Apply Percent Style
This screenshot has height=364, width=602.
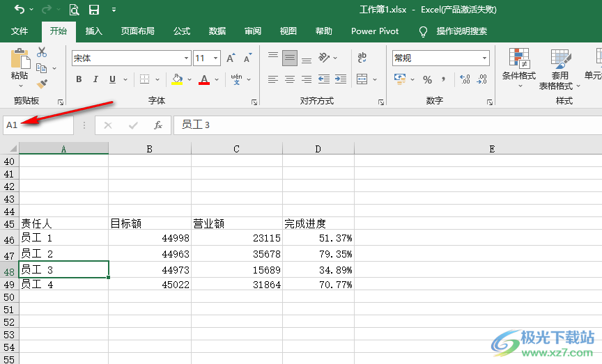pyautogui.click(x=427, y=79)
